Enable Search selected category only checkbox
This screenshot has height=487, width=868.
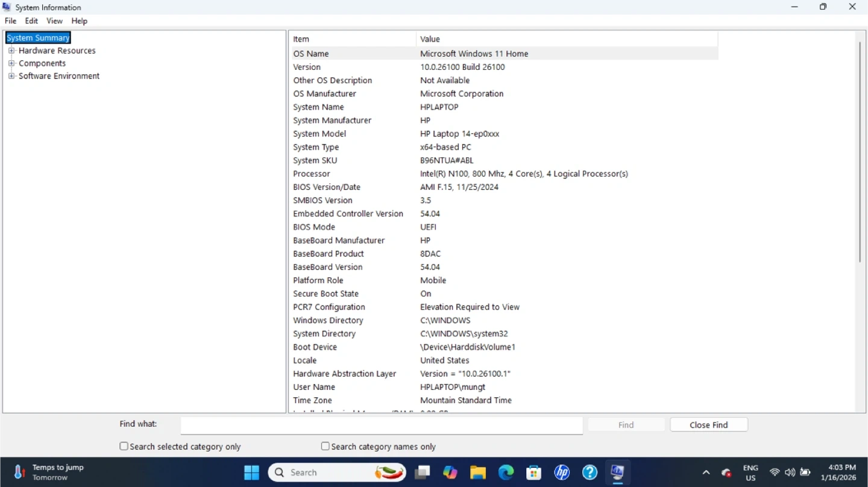tap(124, 447)
